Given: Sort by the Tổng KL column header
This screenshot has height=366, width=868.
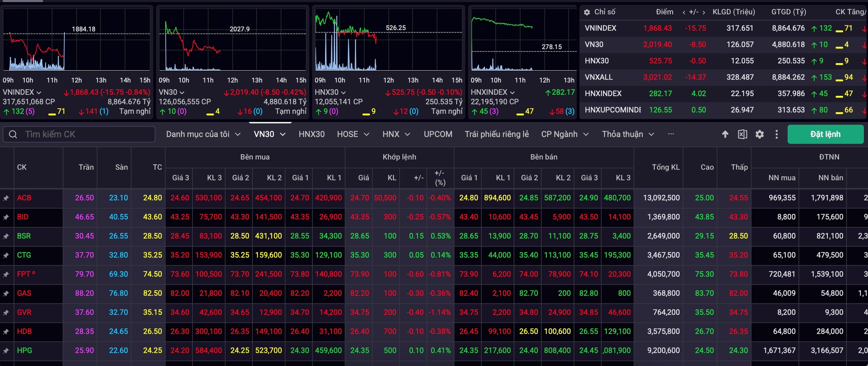Looking at the screenshot, I should tap(666, 167).
